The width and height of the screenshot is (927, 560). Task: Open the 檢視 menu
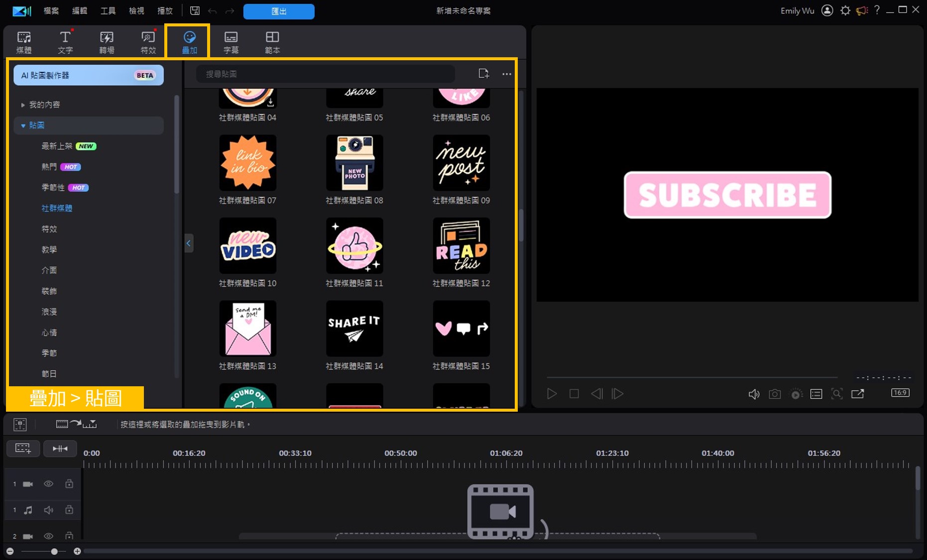coord(136,11)
